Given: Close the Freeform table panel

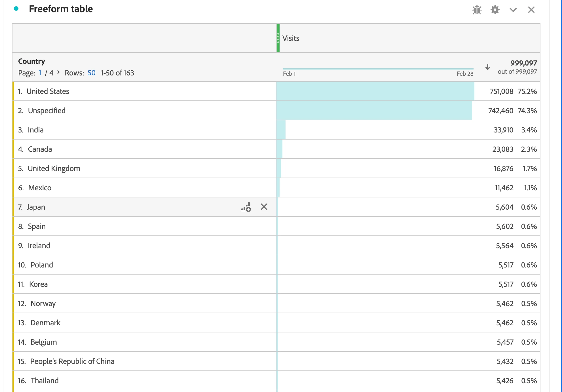Looking at the screenshot, I should tap(531, 10).
